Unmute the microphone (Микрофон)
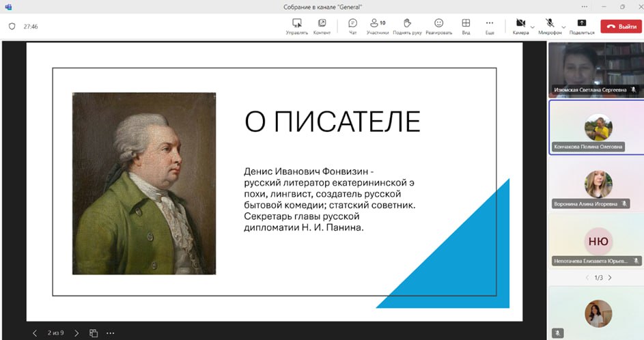 550,26
